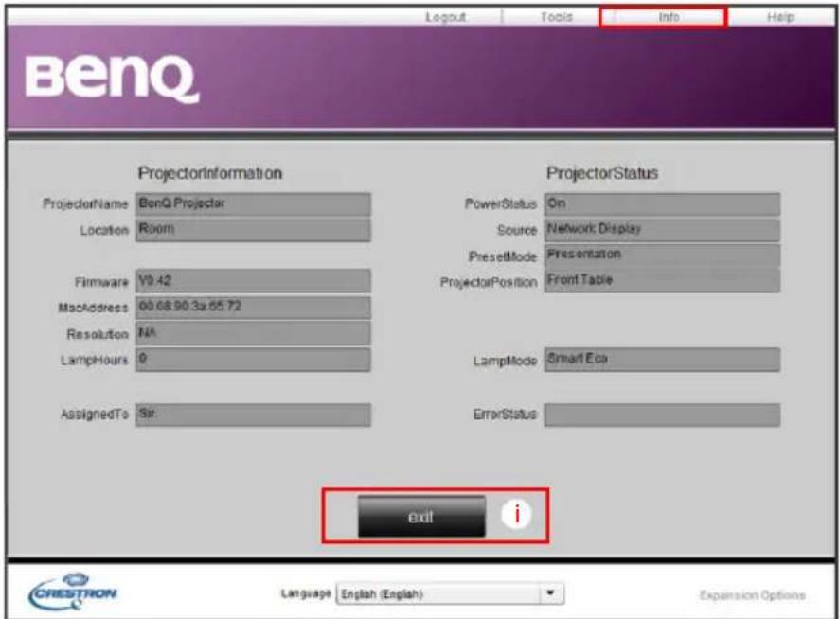The height and width of the screenshot is (619, 840).
Task: Click the AssignedTo field showing Sir
Action: pyautogui.click(x=254, y=415)
